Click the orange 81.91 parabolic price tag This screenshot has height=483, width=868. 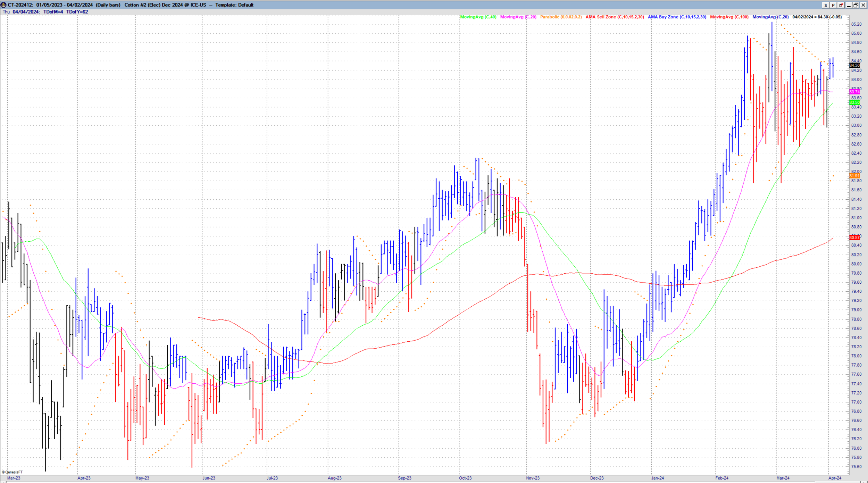(x=854, y=176)
